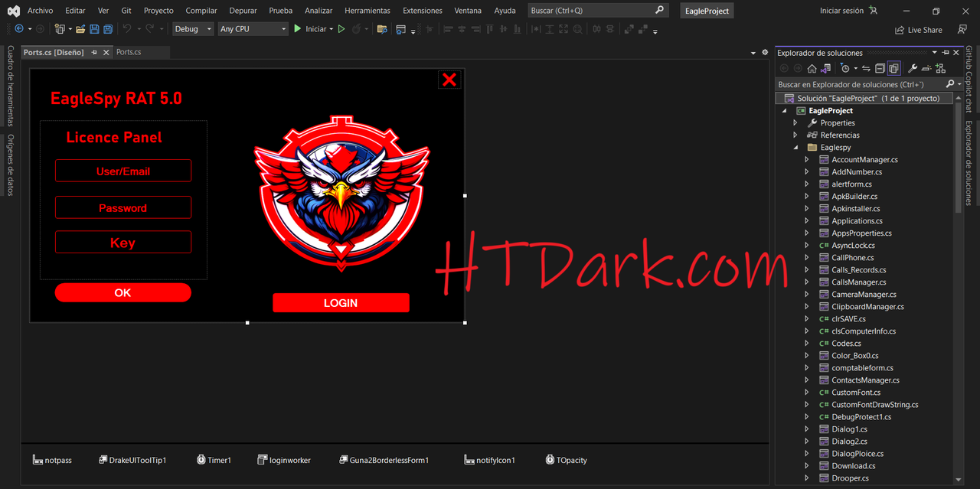Click the red OK button on the form
Screen dimensions: 980x489
[122, 292]
